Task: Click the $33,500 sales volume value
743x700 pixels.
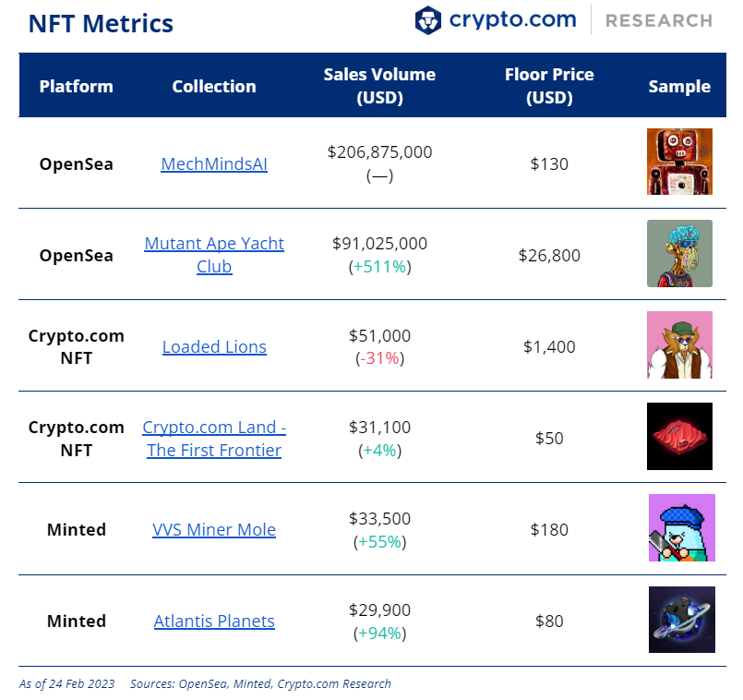Action: tap(379, 518)
